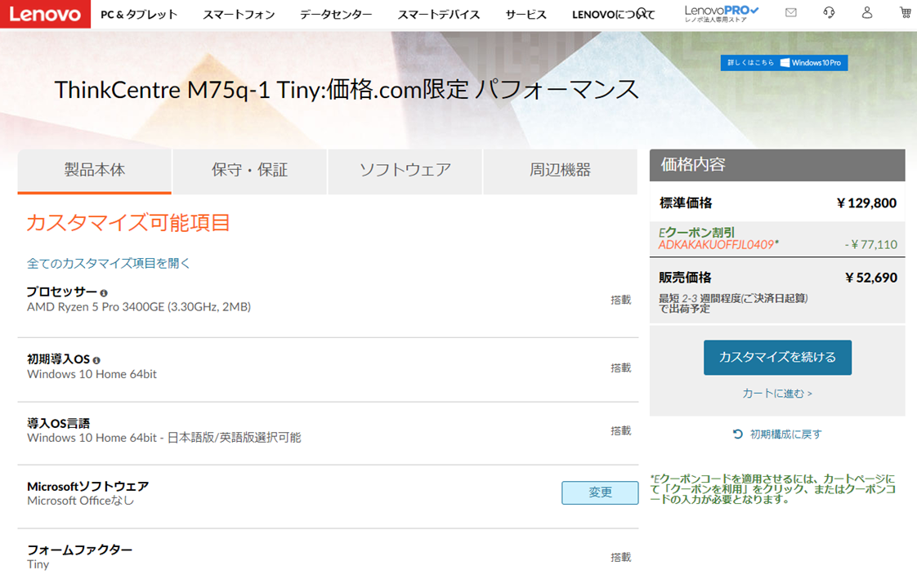Viewport: 917px width, 588px height.
Task: Switch to the 保守・保証 tab
Action: 250,171
